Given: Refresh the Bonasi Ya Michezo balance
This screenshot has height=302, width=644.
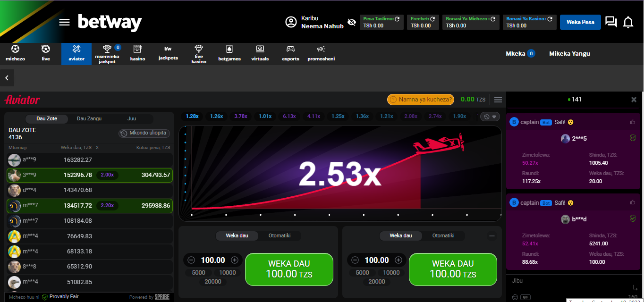Looking at the screenshot, I should coord(493,19).
